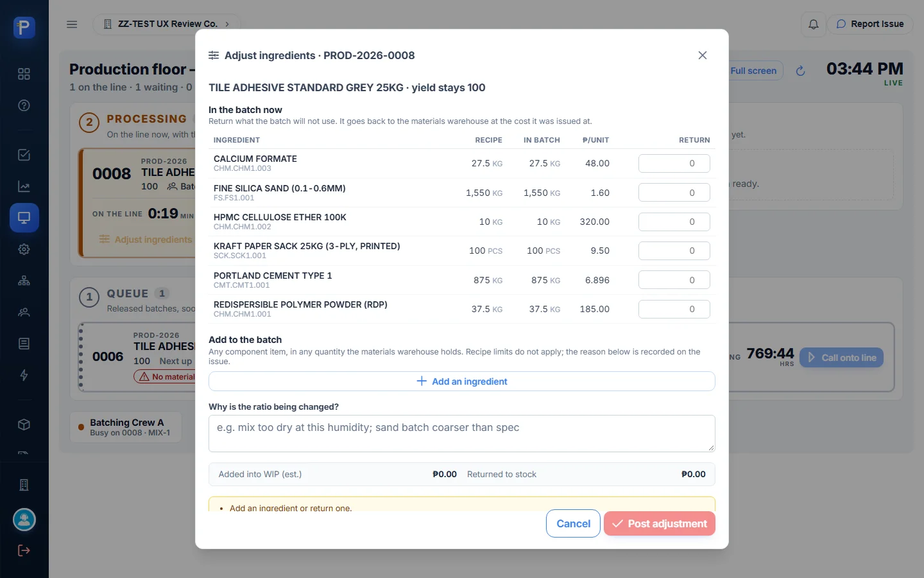Click the CHM.CHM1.003 ingredient code
Viewport: 924px width, 578px height.
[243, 168]
